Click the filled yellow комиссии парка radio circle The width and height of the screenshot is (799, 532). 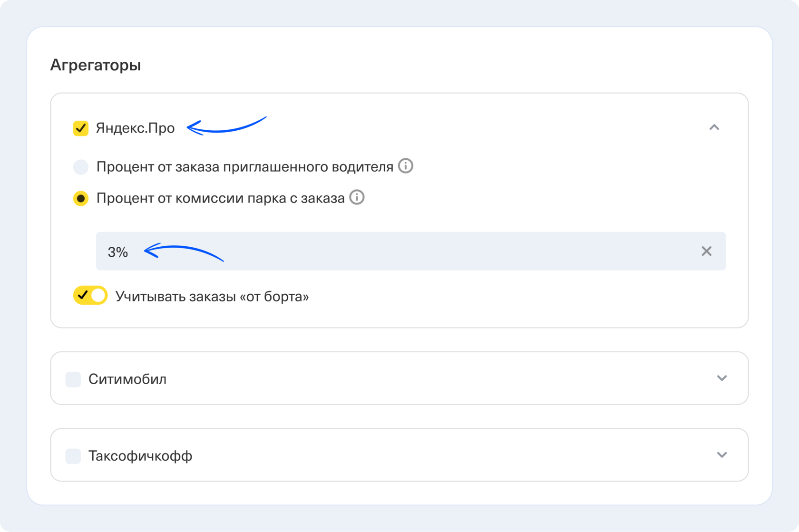pyautogui.click(x=81, y=198)
